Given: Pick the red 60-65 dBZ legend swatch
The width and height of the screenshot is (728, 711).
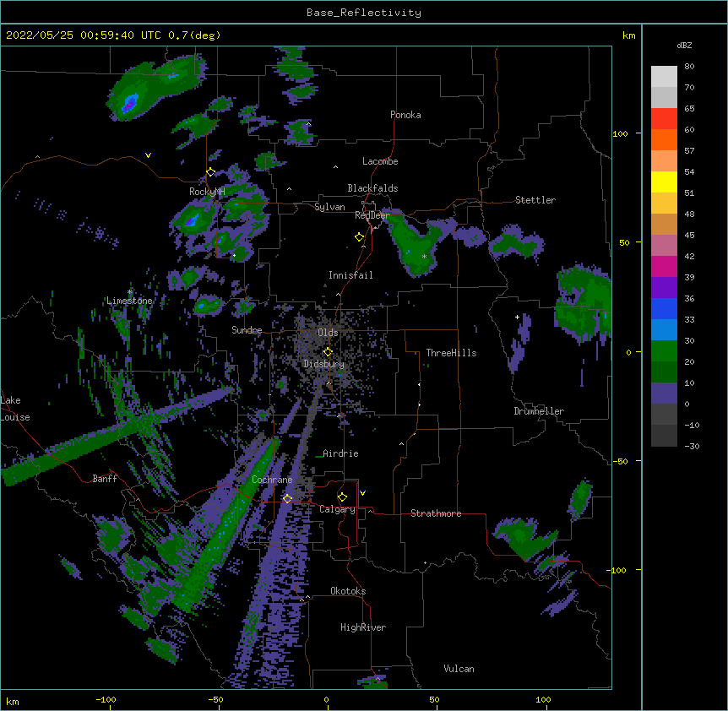Looking at the screenshot, I should click(x=664, y=118).
